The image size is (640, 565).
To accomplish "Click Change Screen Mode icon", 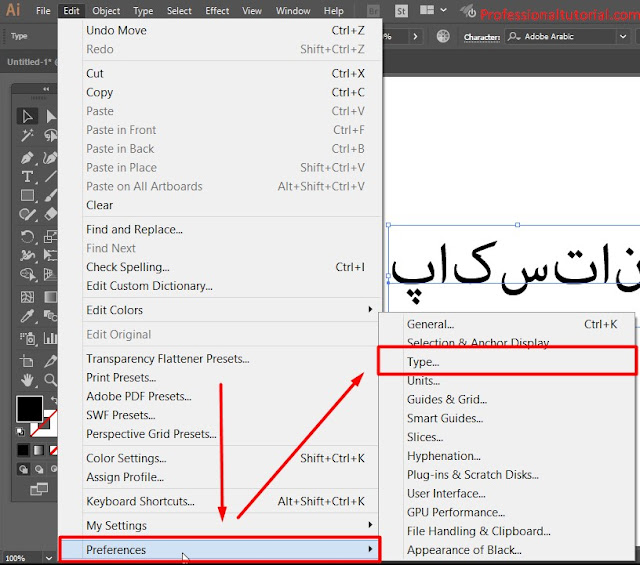I will click(39, 489).
